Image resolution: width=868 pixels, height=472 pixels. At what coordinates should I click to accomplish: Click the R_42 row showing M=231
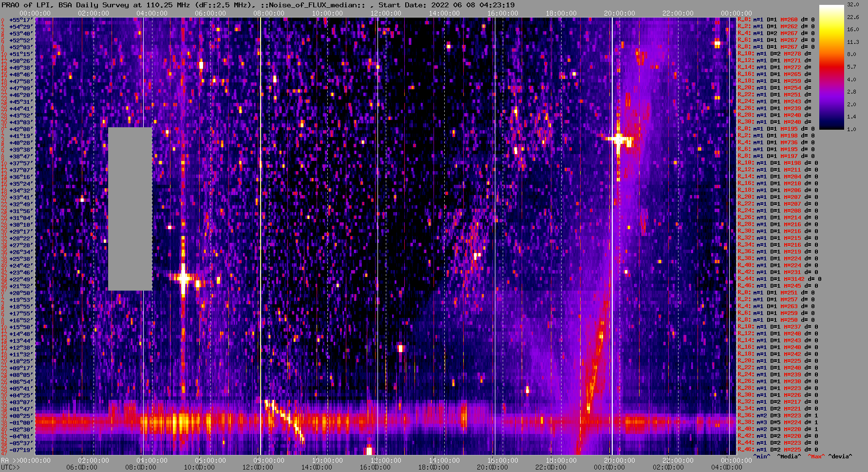(x=778, y=273)
